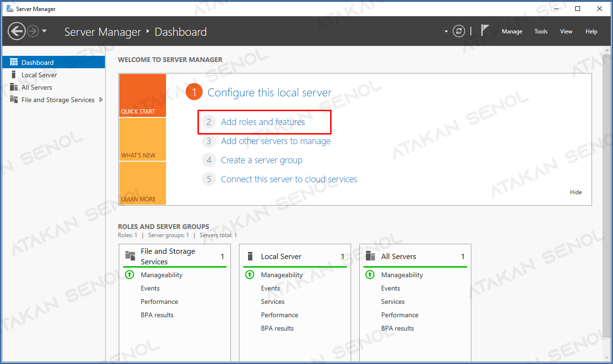
Task: Refresh the Server Manager dashboard
Action: click(459, 31)
